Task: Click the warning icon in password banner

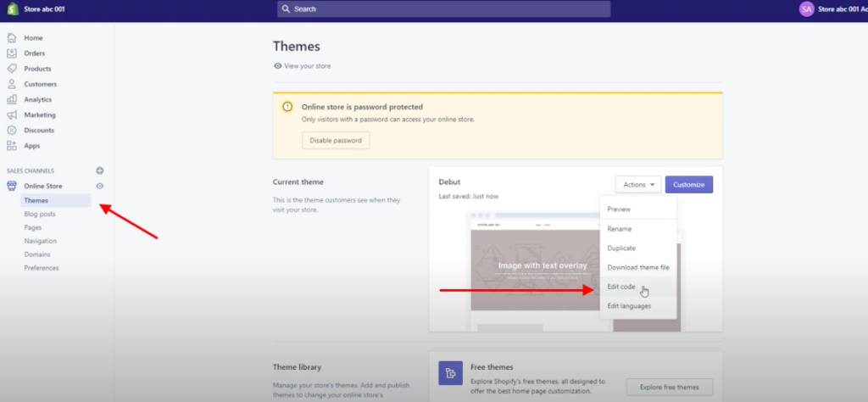Action: pyautogui.click(x=287, y=107)
